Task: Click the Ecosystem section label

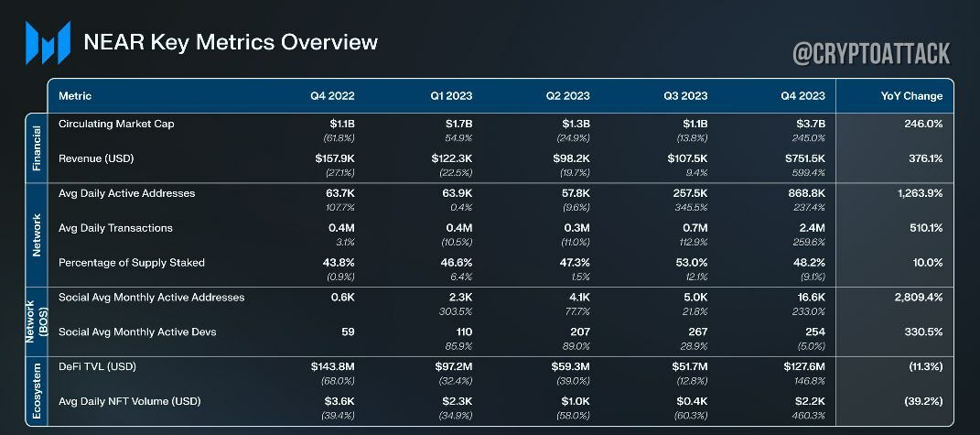Action: [x=37, y=392]
